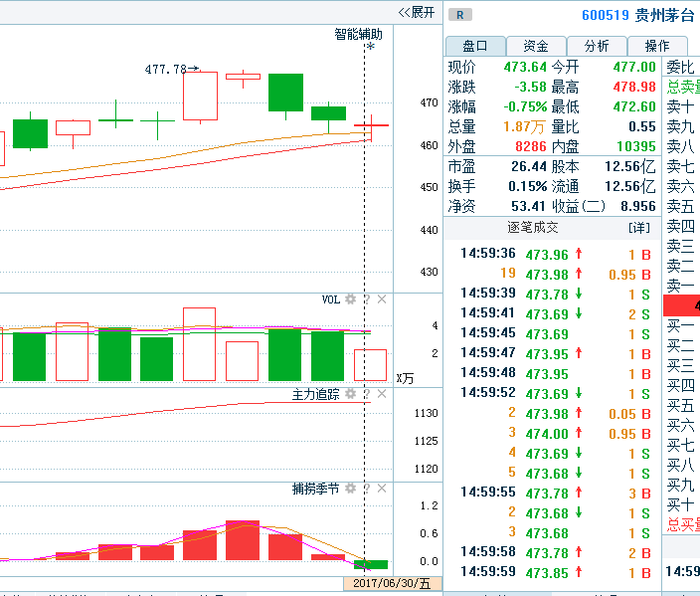Click the 智能辅助 label on chart
700x596 pixels.
pyautogui.click(x=357, y=34)
